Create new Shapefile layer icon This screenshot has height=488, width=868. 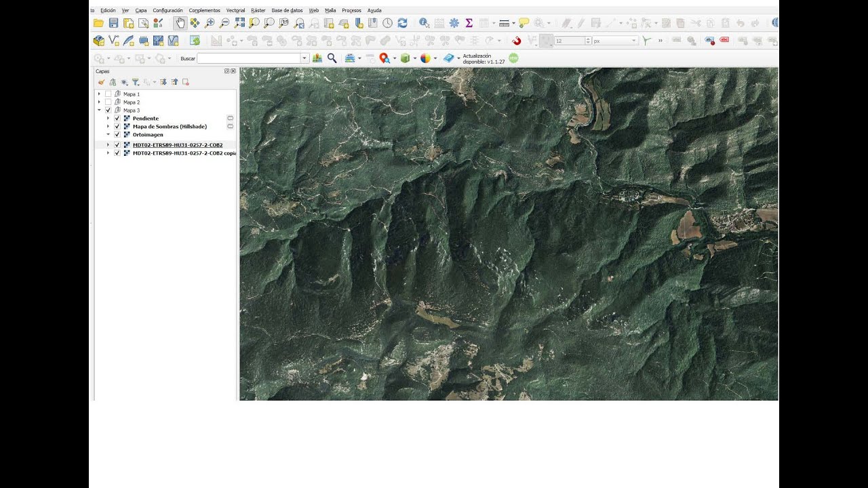click(113, 41)
